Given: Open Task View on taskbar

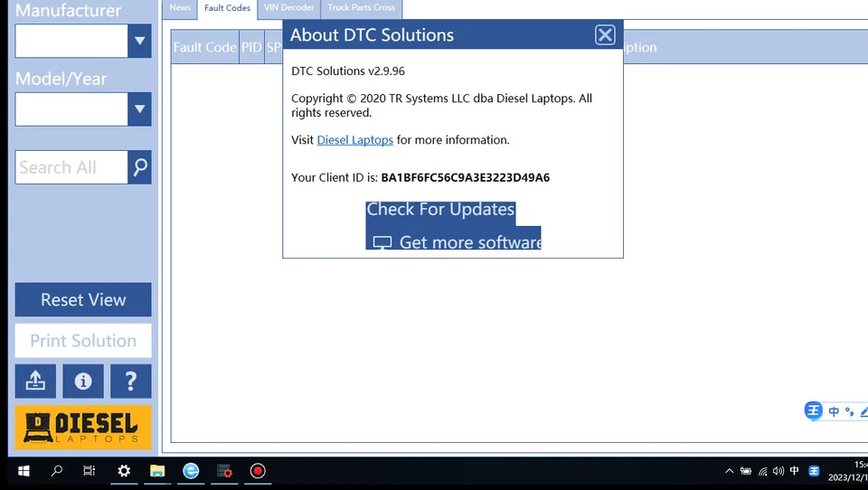Looking at the screenshot, I should pos(90,471).
